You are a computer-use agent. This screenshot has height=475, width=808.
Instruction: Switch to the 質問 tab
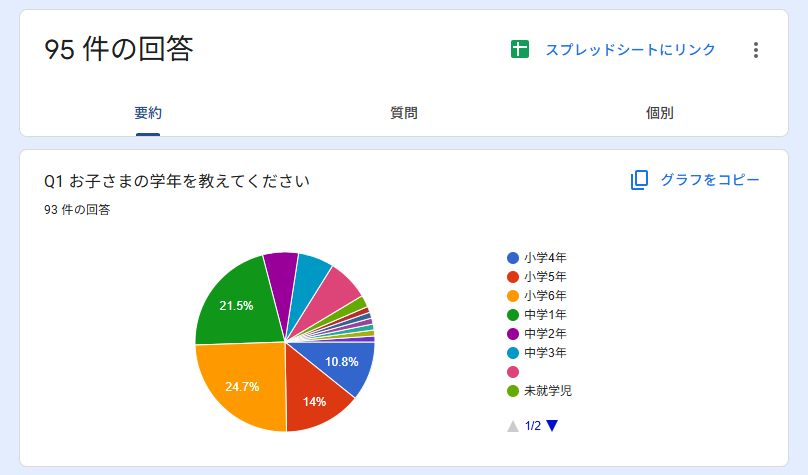point(404,113)
